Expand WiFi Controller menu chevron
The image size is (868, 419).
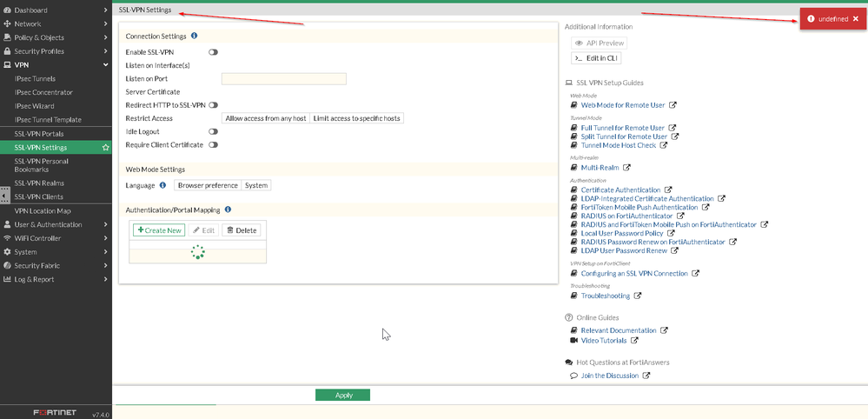click(x=105, y=238)
